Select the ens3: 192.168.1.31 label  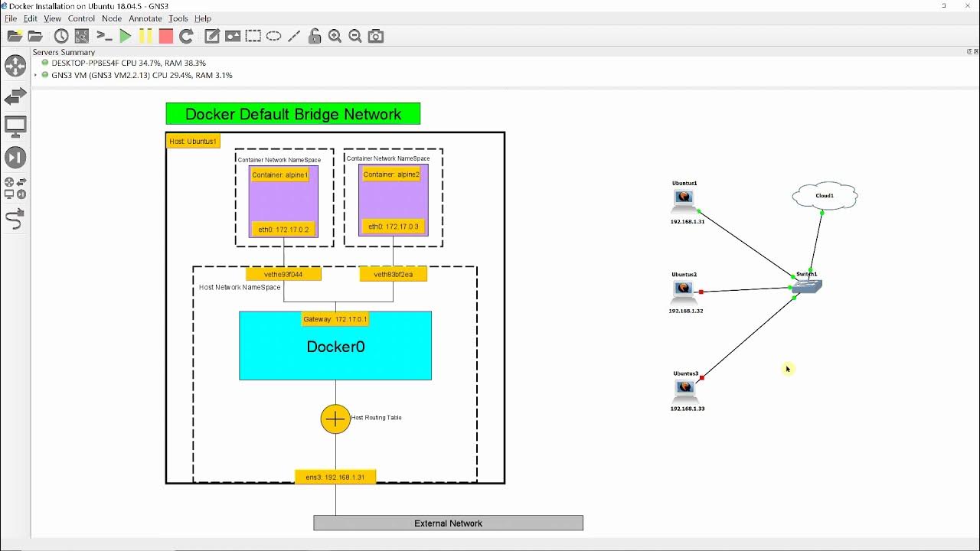pyautogui.click(x=335, y=477)
